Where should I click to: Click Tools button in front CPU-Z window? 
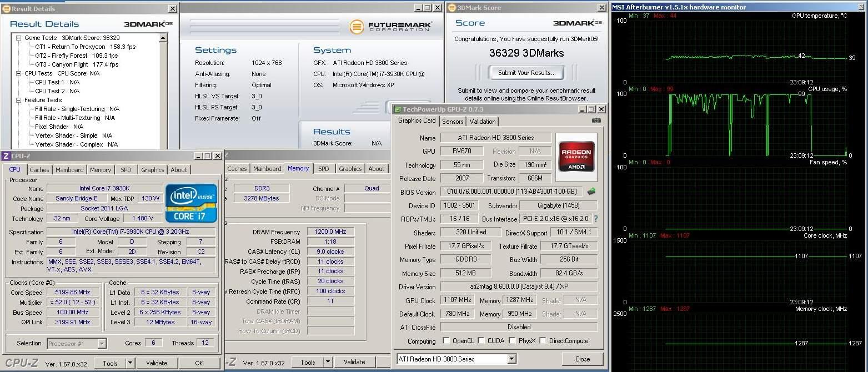tap(110, 363)
